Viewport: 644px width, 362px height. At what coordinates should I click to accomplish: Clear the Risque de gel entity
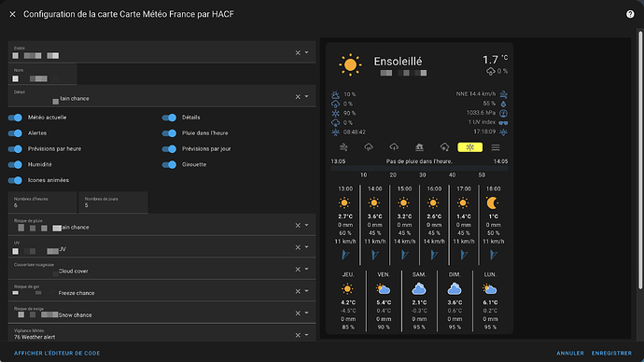[298, 291]
